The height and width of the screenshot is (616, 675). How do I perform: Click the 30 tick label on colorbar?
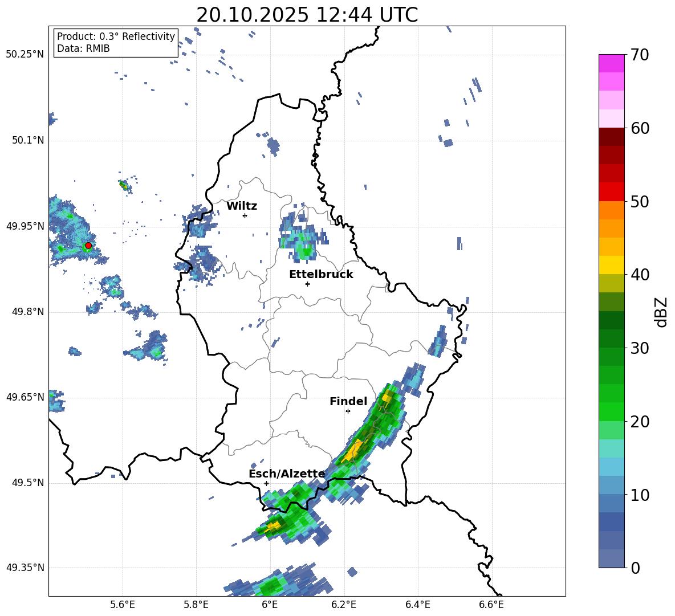pos(639,348)
